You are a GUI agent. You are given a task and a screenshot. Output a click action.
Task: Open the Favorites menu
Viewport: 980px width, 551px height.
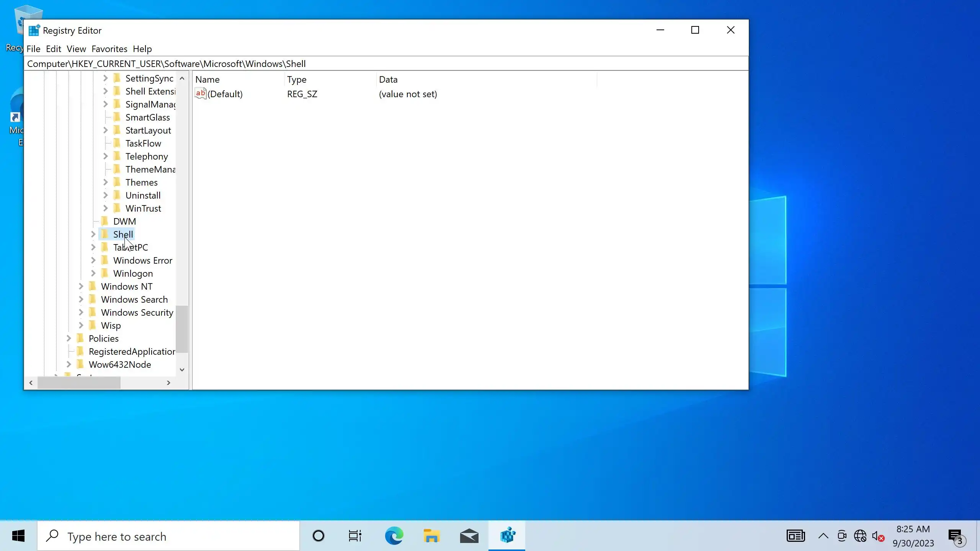109,49
